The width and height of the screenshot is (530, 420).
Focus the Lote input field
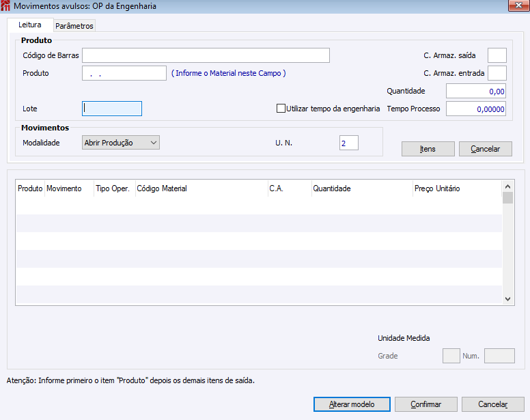click(112, 109)
